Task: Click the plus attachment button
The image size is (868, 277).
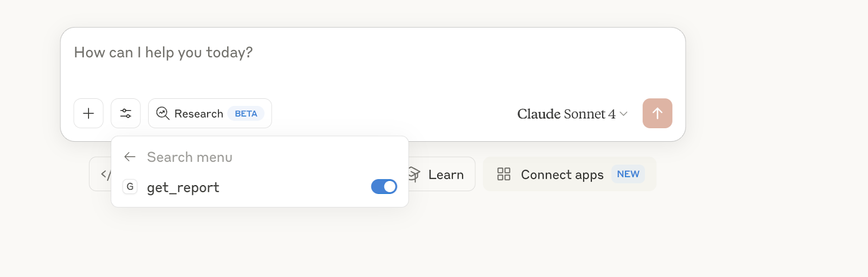Action: point(88,114)
